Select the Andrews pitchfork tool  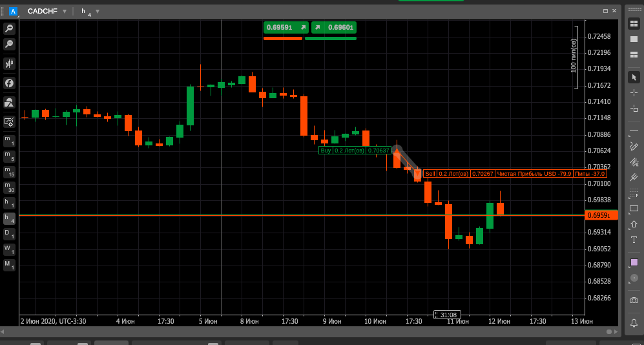click(x=634, y=178)
